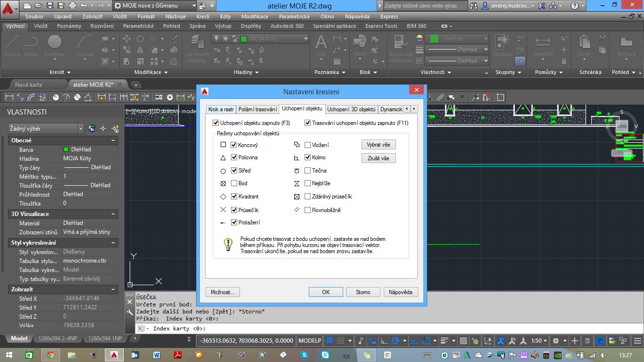644x362 pixels.
Task: Switch to the 1260x594 2-4NP layout tab
Action: pyautogui.click(x=58, y=338)
